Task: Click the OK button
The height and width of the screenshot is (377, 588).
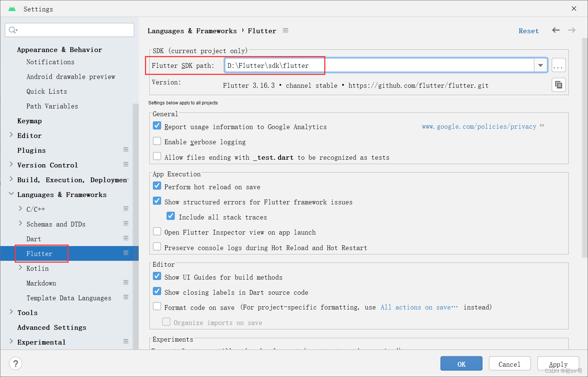Action: [461, 364]
